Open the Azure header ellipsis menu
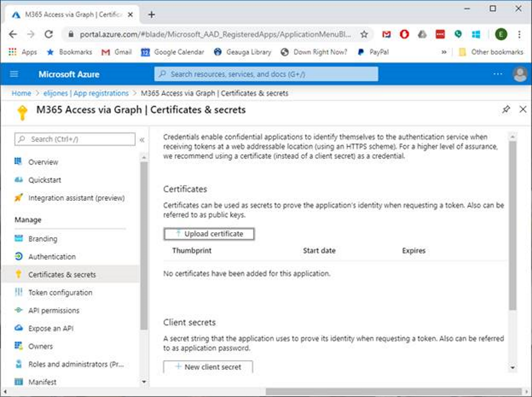This screenshot has height=397, width=532. pyautogui.click(x=498, y=74)
